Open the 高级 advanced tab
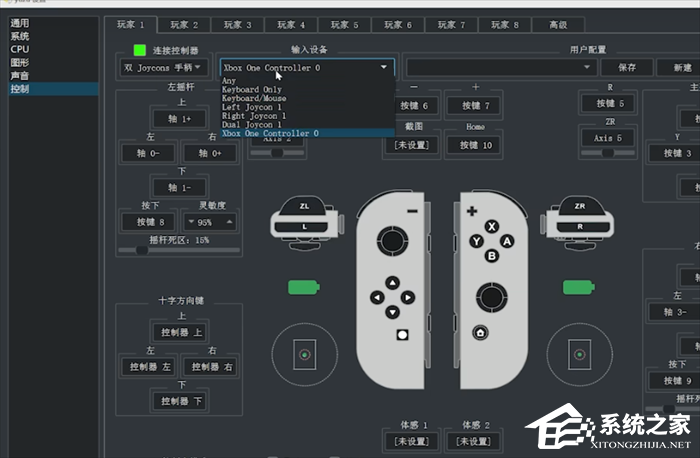This screenshot has width=700, height=458. point(558,25)
